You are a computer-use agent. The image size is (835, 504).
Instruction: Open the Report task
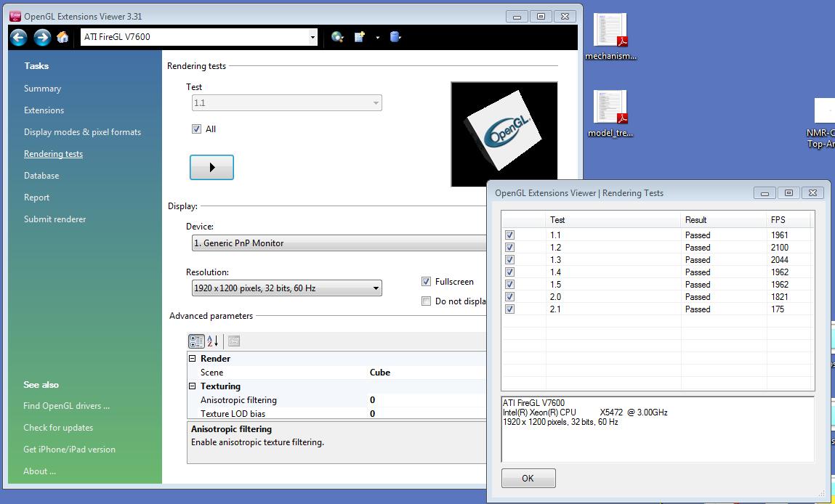(37, 198)
